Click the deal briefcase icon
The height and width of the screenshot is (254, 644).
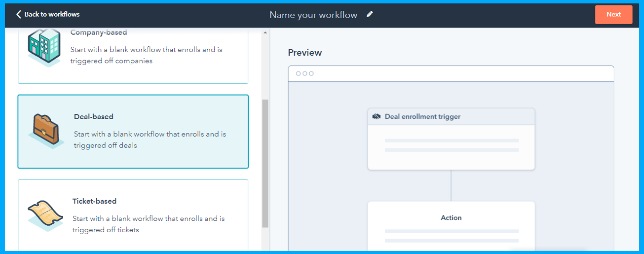(x=46, y=131)
